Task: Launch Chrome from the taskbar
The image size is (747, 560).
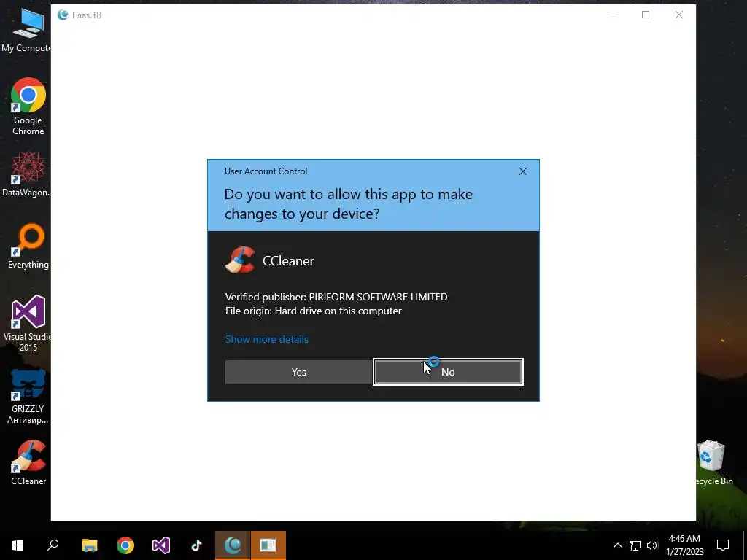Action: (125, 545)
